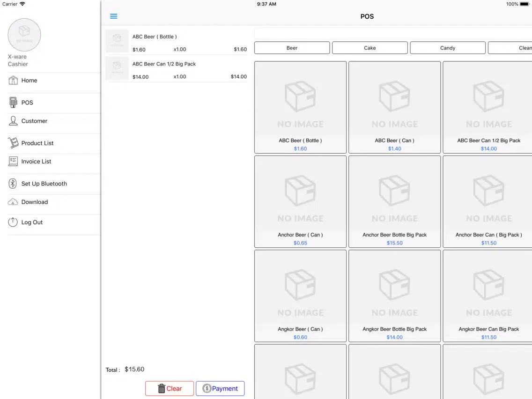Click the $0.65 price under Anchor Beer ( Can )
Viewport: 532px width, 399px height.
[300, 243]
